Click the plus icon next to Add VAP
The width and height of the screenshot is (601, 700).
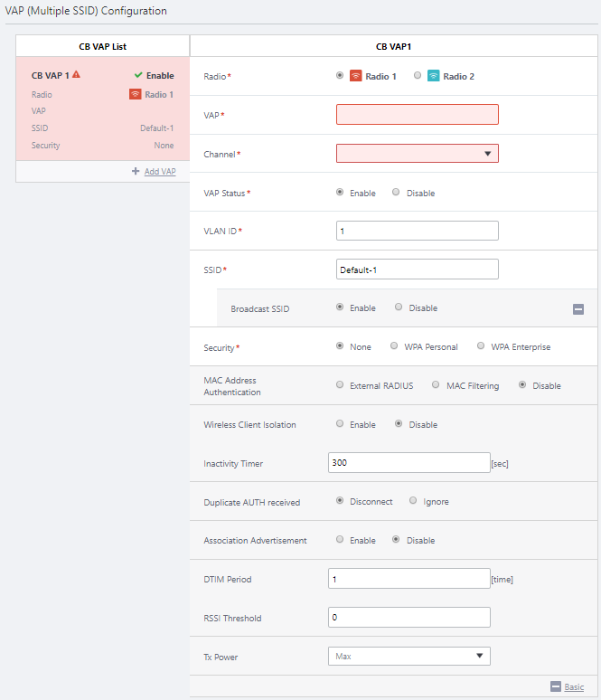136,171
